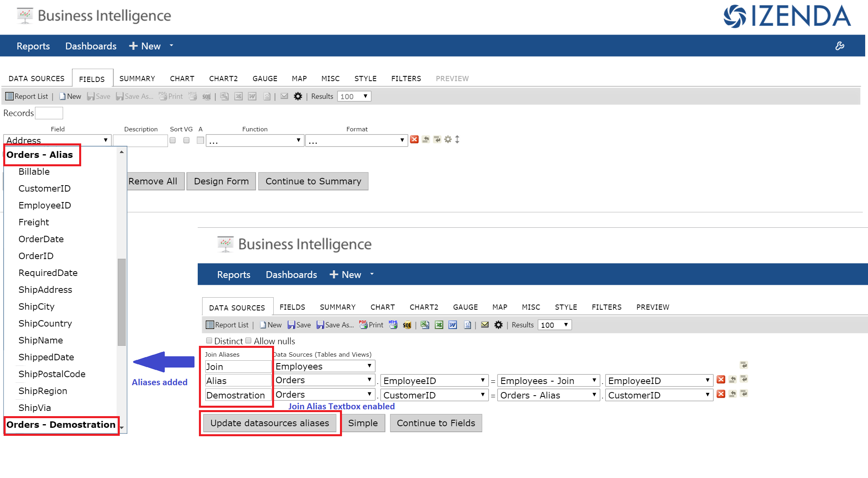This screenshot has height=478, width=868.
Task: Click the Demostration join alias textbox
Action: 238,395
